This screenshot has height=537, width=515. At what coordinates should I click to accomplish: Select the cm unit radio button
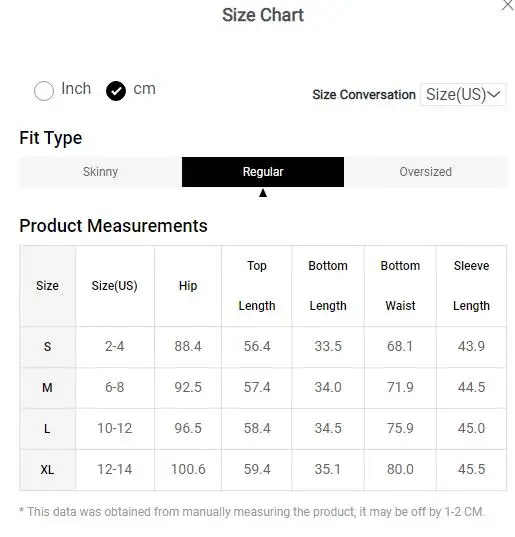[116, 91]
